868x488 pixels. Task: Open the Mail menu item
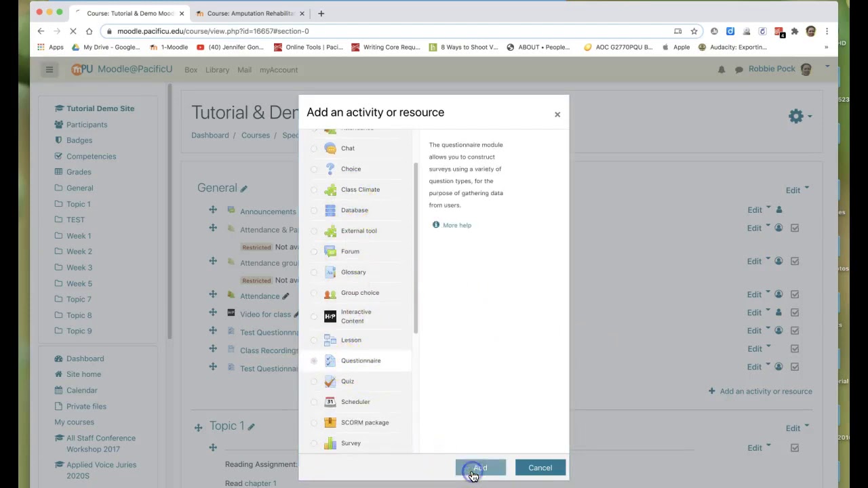pos(244,70)
